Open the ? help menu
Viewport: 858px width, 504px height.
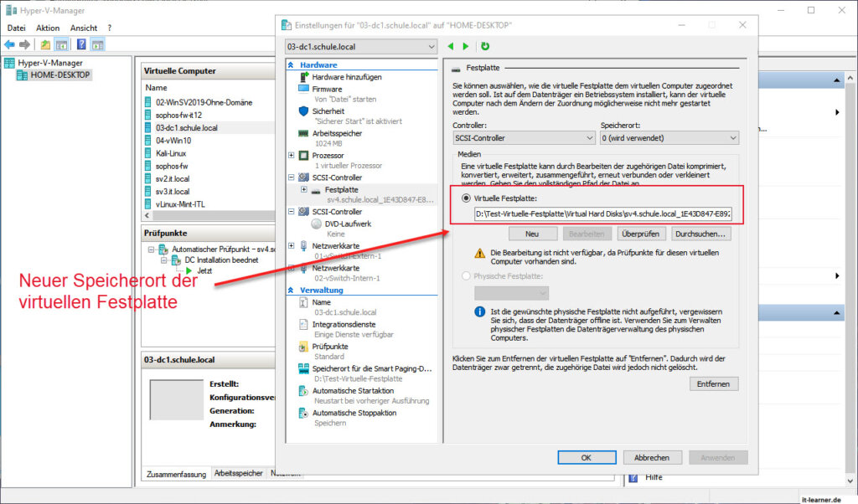click(x=110, y=28)
